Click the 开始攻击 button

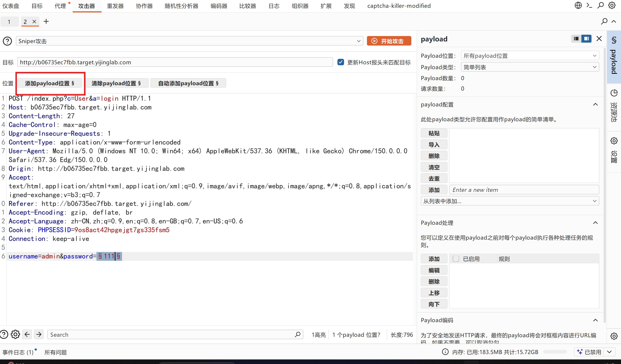click(x=389, y=41)
